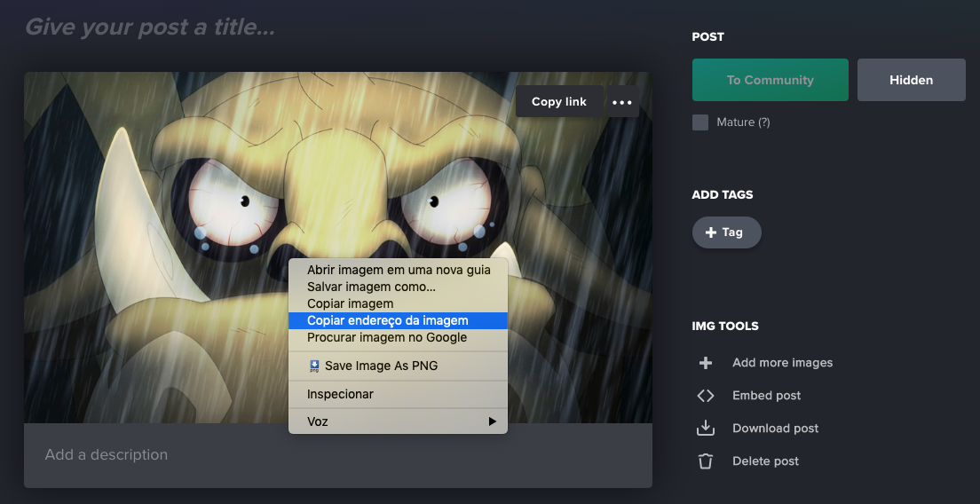Select Inspecionar in the context menu
980x504 pixels.
click(398, 394)
